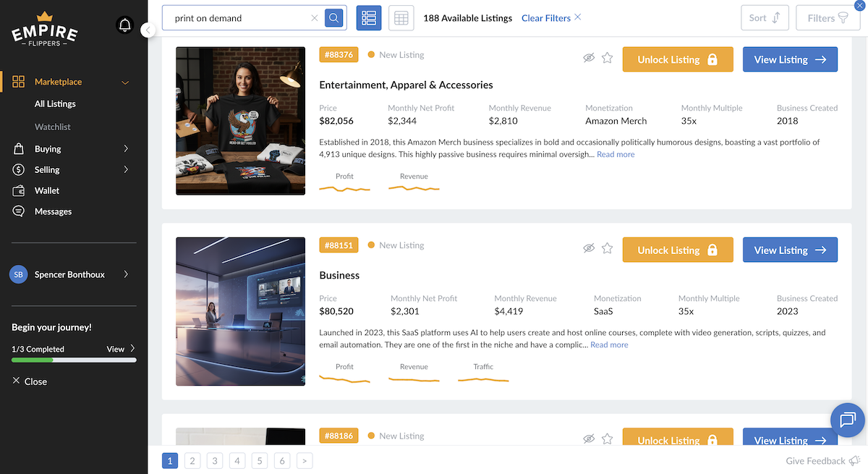View listing #88376
This screenshot has height=474, width=868.
pyautogui.click(x=790, y=59)
